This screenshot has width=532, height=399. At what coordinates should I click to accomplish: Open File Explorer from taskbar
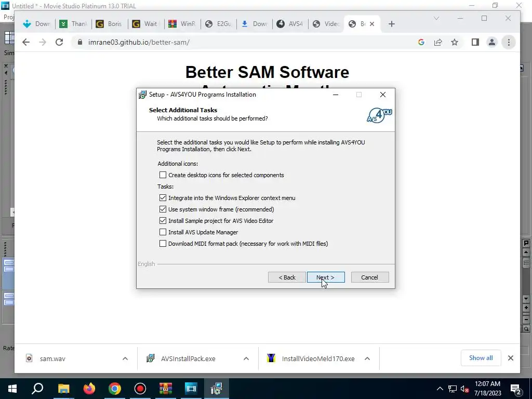[63, 389]
